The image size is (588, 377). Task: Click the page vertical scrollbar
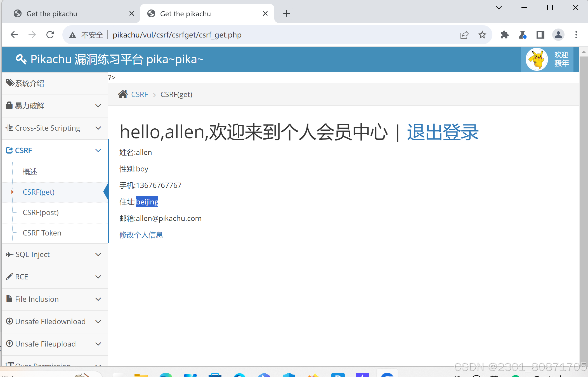click(x=584, y=196)
